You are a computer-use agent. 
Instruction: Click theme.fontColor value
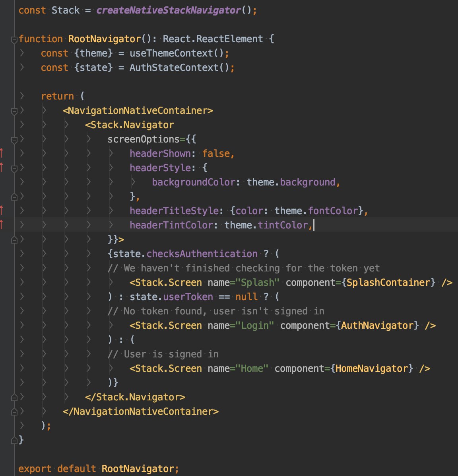pyautogui.click(x=316, y=211)
